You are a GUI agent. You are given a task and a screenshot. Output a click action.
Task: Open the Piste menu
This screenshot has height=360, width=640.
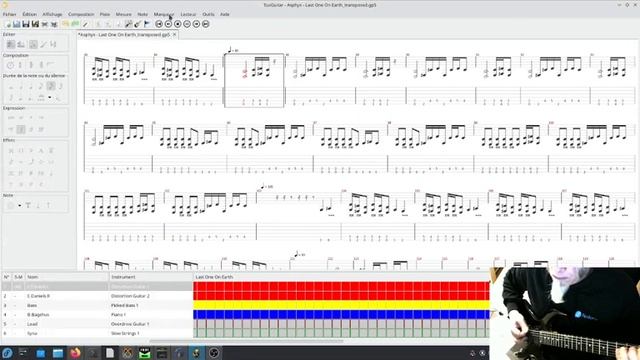point(105,14)
